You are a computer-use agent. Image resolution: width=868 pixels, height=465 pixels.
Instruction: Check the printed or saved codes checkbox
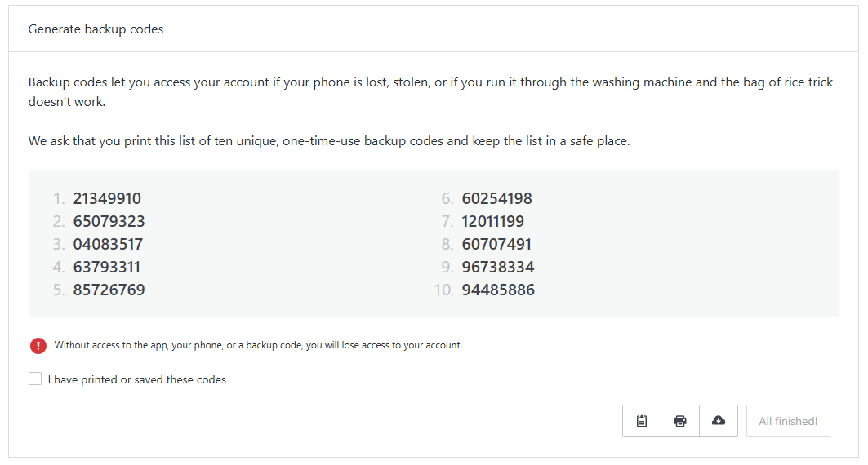click(x=35, y=379)
